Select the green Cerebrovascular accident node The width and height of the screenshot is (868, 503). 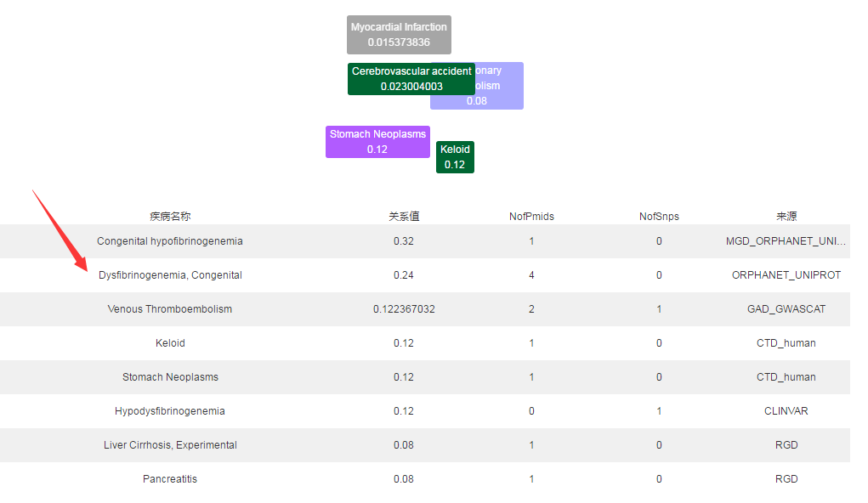[x=411, y=79]
